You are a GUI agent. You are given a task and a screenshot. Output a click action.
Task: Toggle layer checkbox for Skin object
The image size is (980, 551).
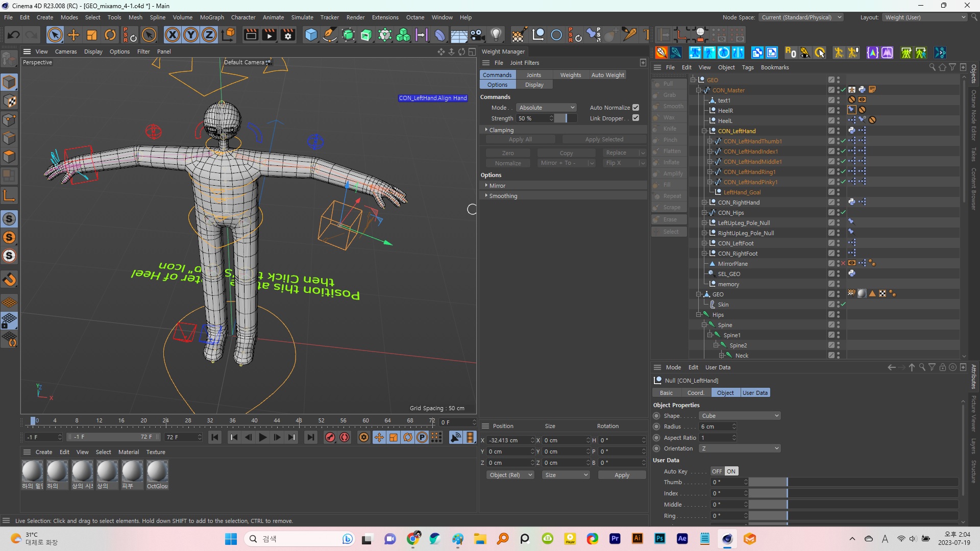831,305
